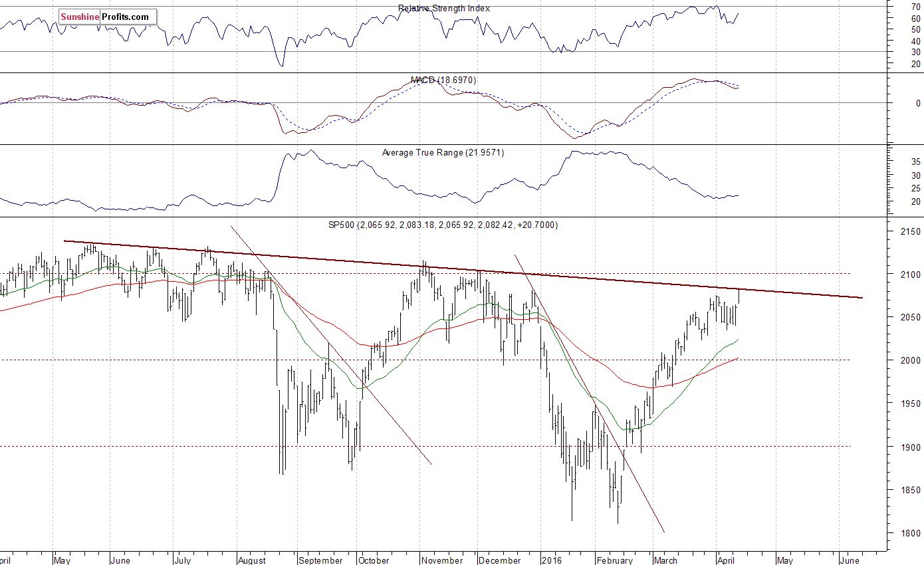Select the 2016 year label on time axis
This screenshot has width=924, height=565.
[x=553, y=560]
